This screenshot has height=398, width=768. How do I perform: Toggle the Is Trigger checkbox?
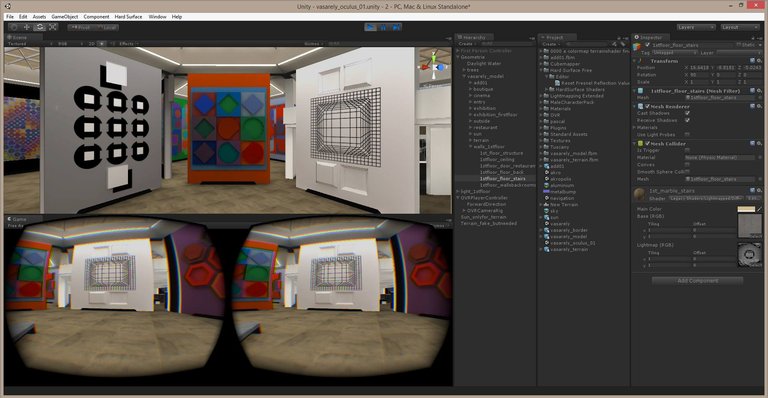[687, 150]
